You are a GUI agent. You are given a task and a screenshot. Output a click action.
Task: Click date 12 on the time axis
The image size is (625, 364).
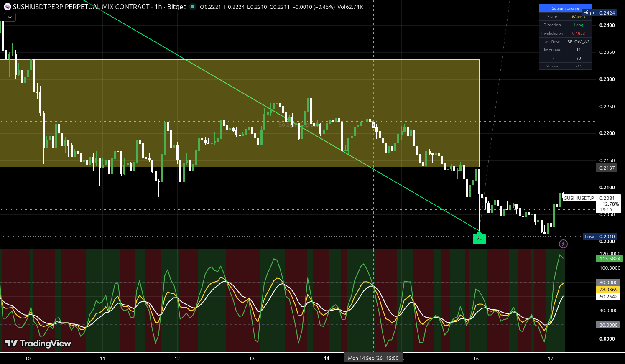(177, 359)
